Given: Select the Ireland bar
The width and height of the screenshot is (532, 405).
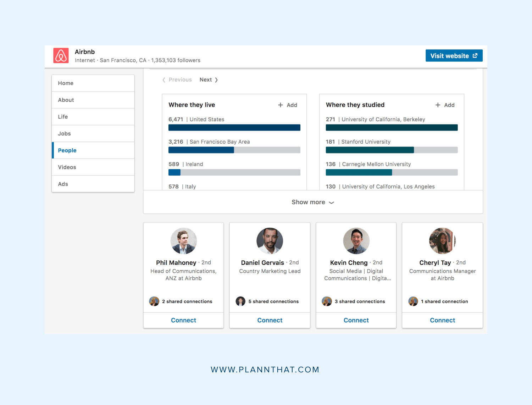Looking at the screenshot, I should coord(234,172).
